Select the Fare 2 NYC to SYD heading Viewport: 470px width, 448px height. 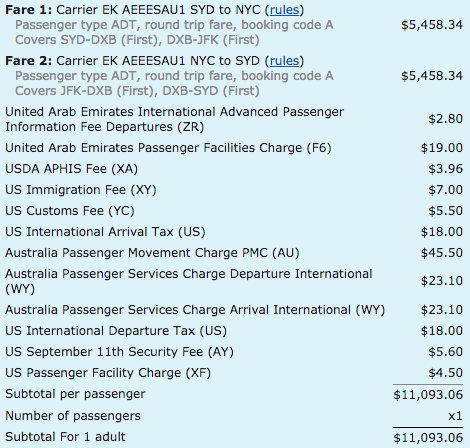point(155,61)
